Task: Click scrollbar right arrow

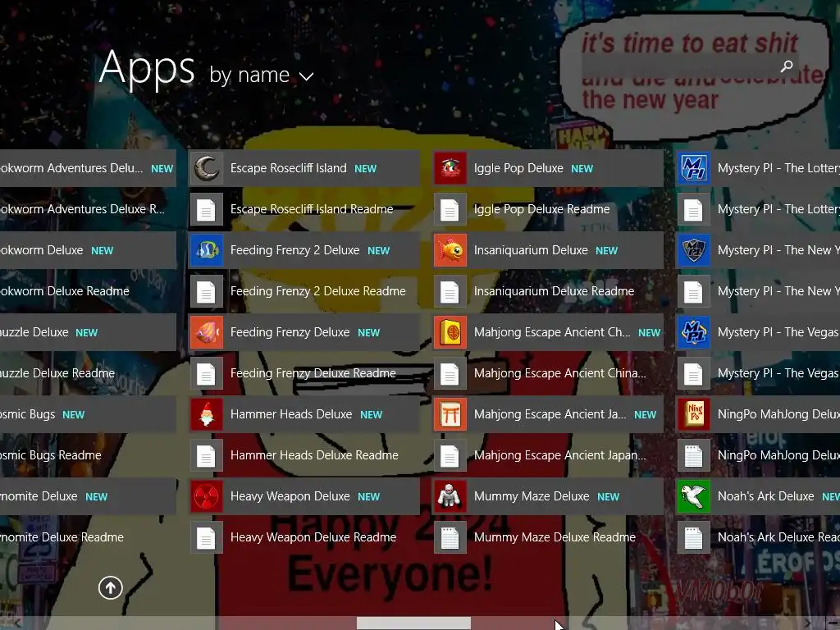Action: click(x=808, y=623)
